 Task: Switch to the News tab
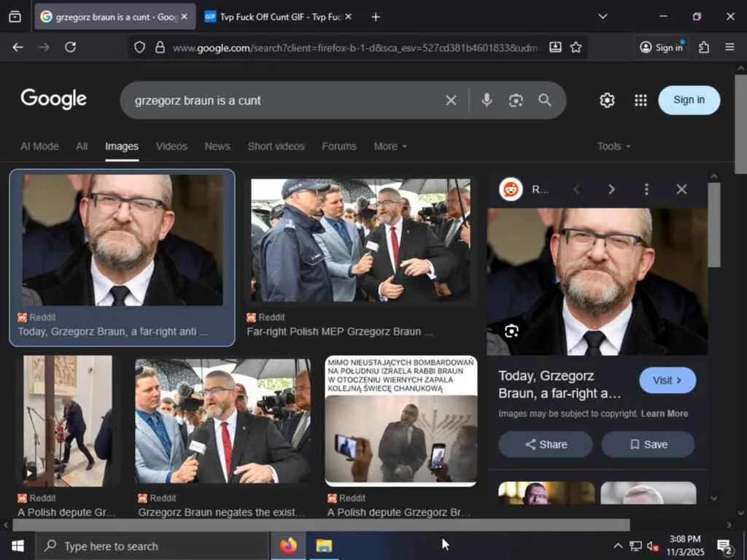coord(217,146)
